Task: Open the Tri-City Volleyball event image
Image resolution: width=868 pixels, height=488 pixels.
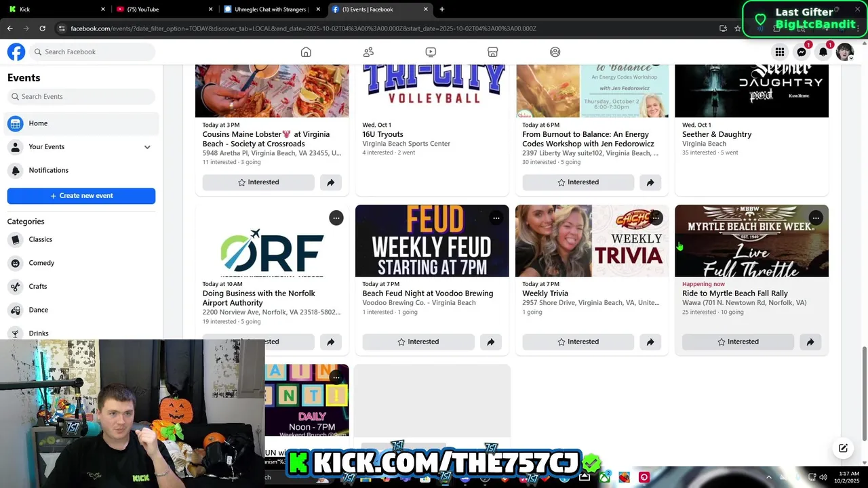Action: (432, 91)
